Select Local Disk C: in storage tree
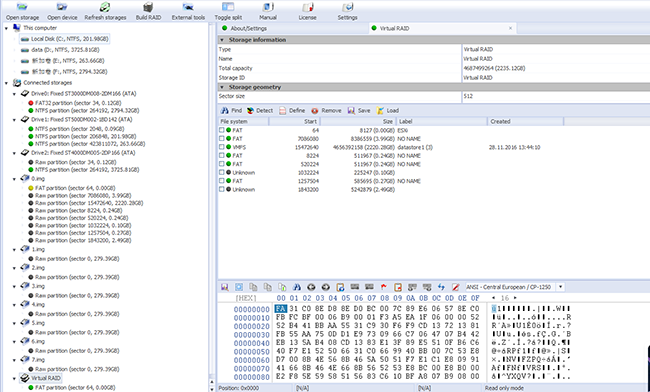Image resolution: width=650 pixels, height=392 pixels. click(65, 39)
